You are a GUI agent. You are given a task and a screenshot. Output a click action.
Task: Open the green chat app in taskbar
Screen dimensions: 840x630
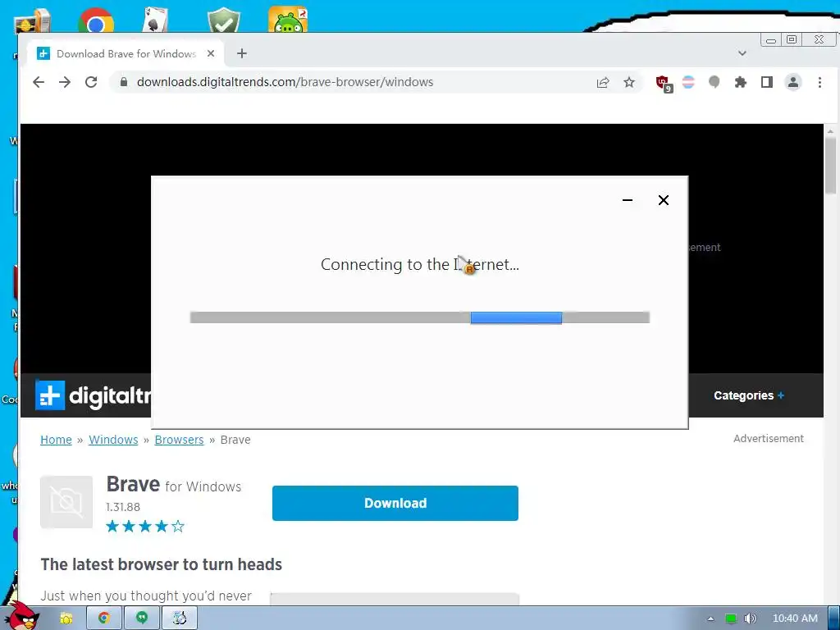pos(141,619)
